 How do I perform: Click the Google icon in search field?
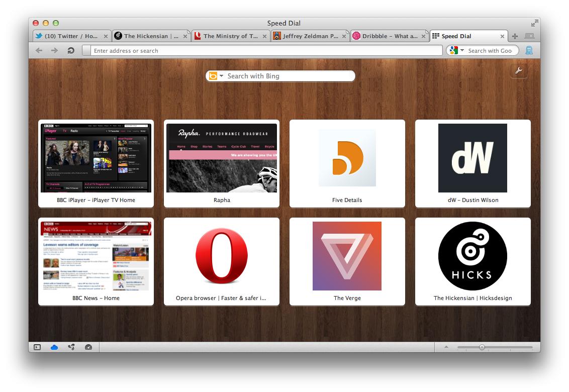(453, 50)
